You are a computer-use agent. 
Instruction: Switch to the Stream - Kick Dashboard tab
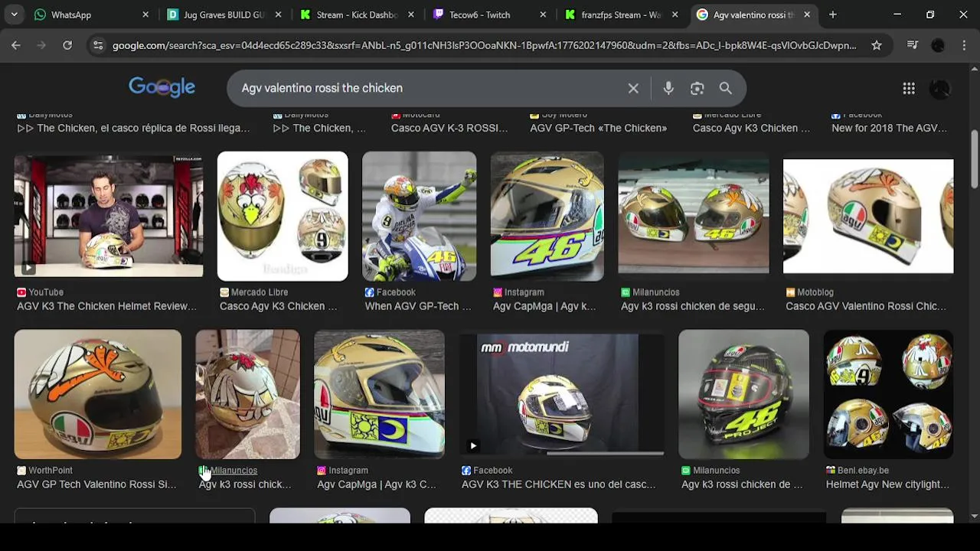click(x=357, y=15)
